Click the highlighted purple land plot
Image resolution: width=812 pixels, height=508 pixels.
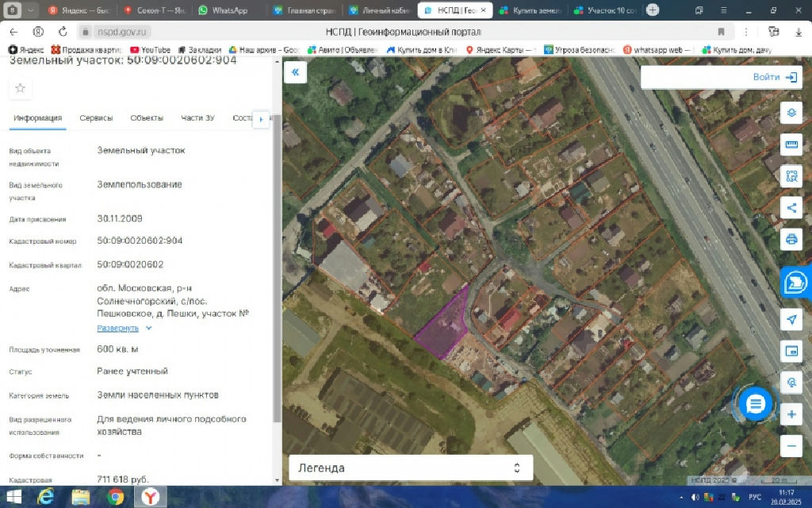pyautogui.click(x=444, y=325)
